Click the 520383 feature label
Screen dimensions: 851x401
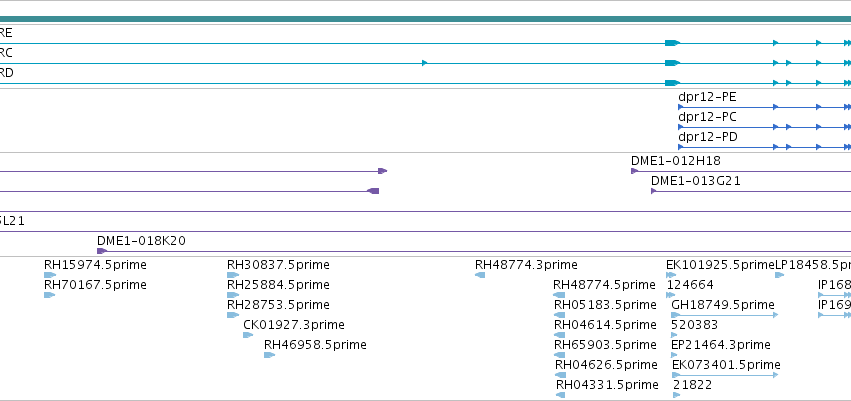tap(695, 325)
